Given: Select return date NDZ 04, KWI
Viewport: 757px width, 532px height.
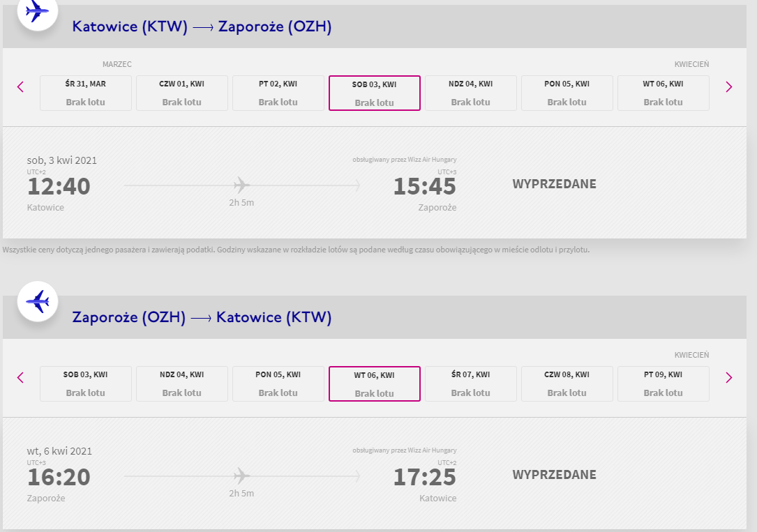Looking at the screenshot, I should pos(182,384).
